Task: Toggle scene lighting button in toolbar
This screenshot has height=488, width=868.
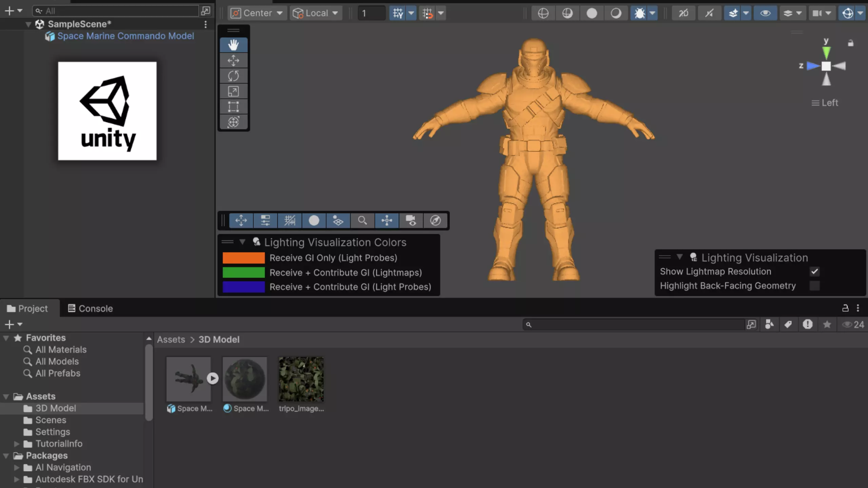Action: [x=709, y=13]
